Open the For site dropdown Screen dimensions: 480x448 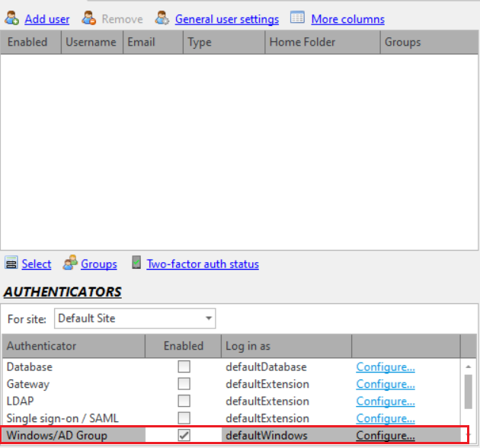pyautogui.click(x=209, y=318)
